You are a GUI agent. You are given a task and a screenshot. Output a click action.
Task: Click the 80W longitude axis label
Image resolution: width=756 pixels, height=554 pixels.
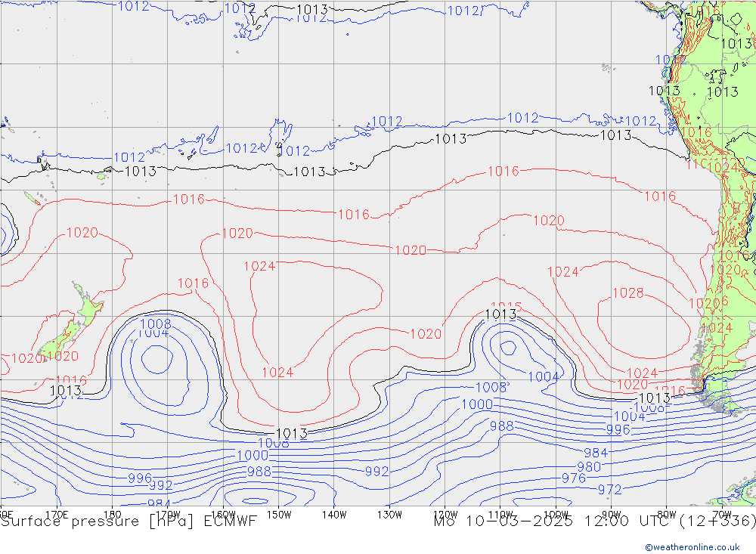click(x=667, y=515)
